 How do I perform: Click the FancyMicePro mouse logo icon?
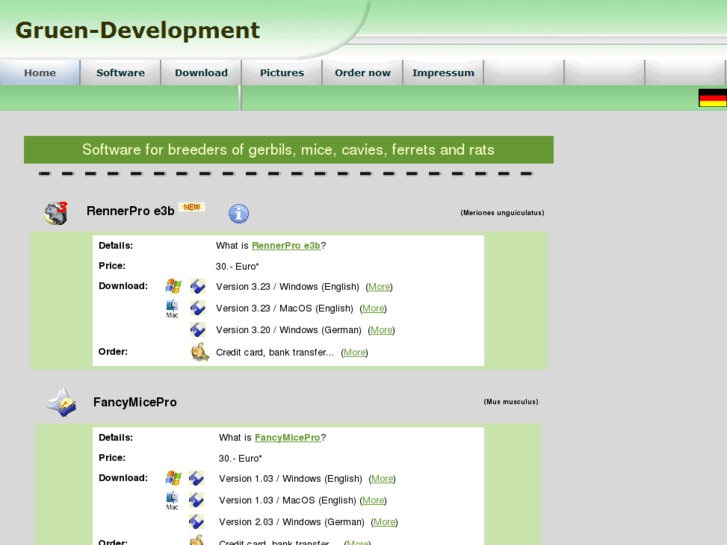point(62,403)
